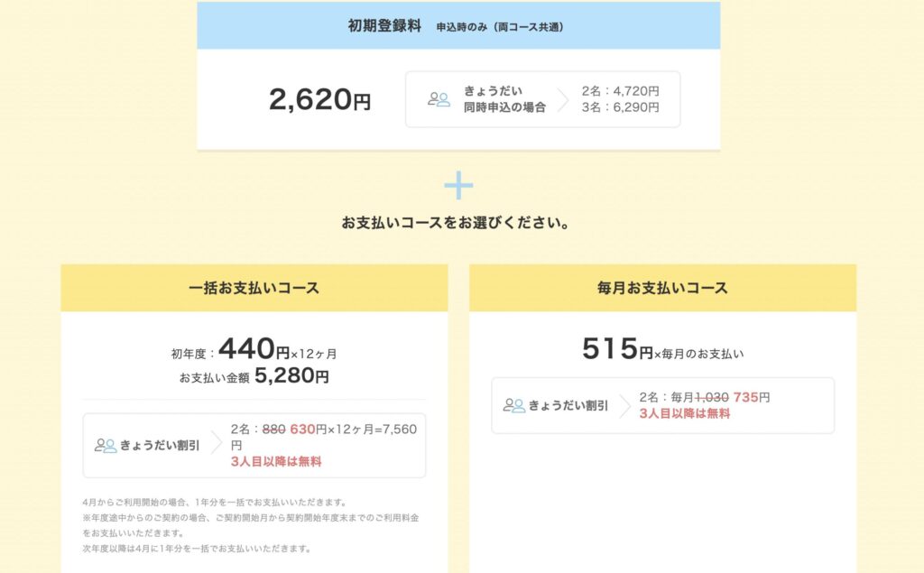This screenshot has width=924, height=573.
Task: Click the 3名：6,290円 sibling fee line
Action: (x=621, y=107)
